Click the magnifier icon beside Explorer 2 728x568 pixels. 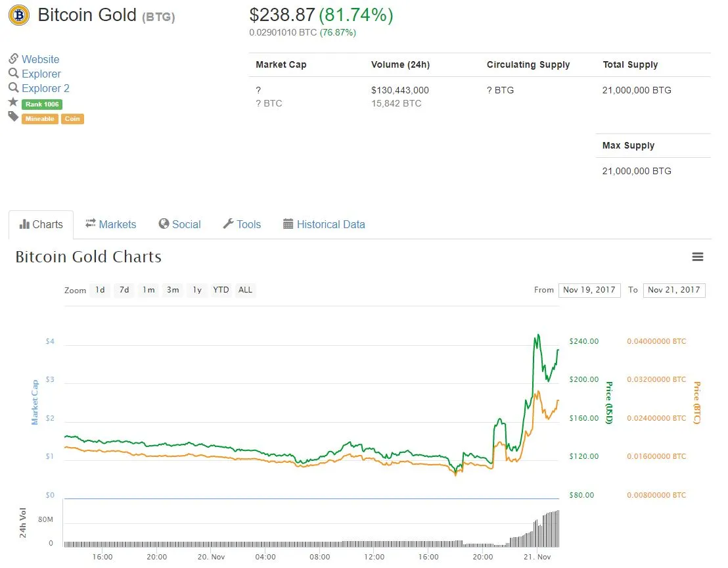(13, 87)
